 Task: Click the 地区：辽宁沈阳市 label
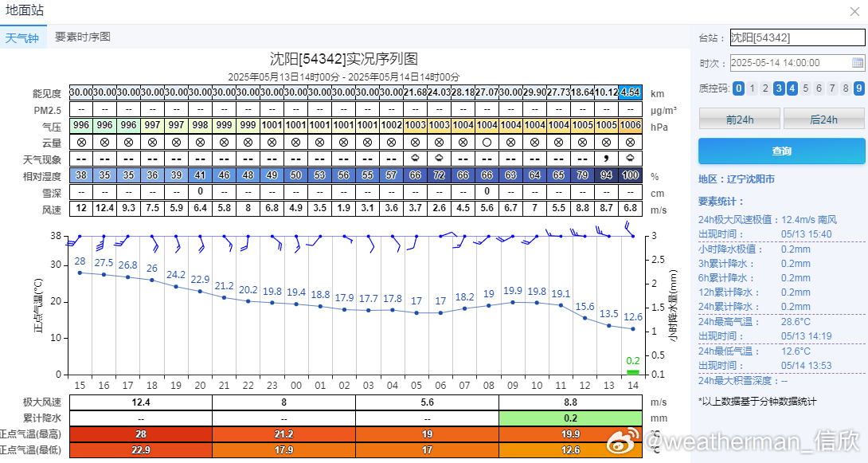(737, 179)
